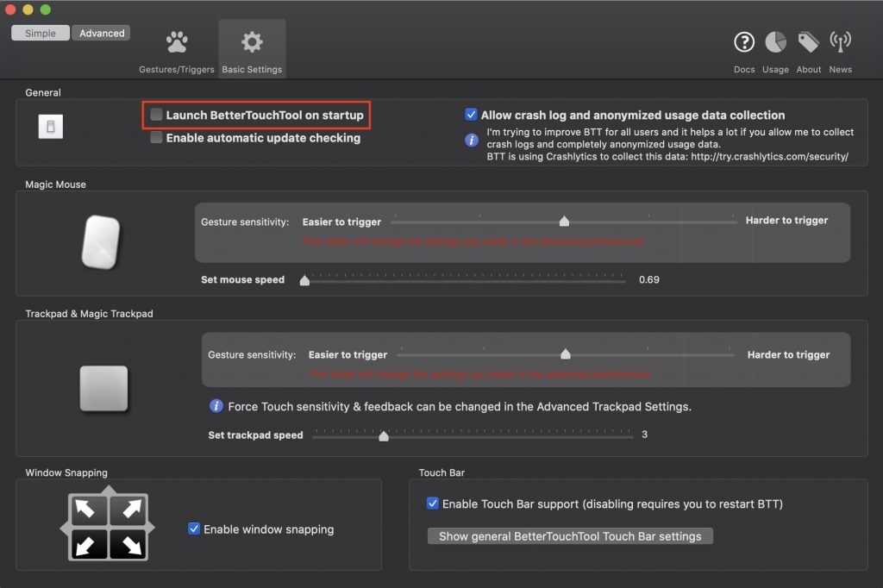Uncheck crash log and usage data collection

[472, 115]
